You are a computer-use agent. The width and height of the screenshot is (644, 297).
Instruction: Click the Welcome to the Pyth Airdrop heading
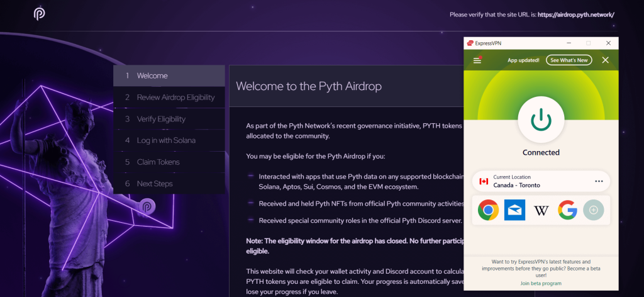pos(308,86)
